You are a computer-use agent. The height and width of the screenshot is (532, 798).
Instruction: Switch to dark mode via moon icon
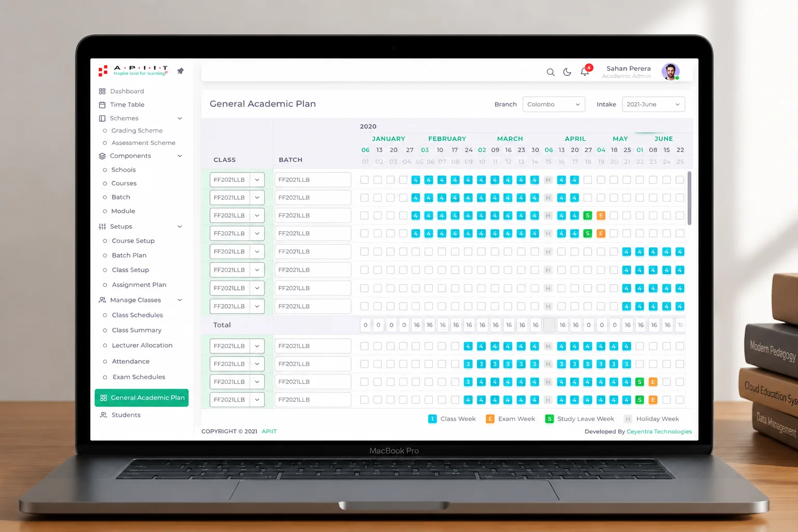pos(567,72)
